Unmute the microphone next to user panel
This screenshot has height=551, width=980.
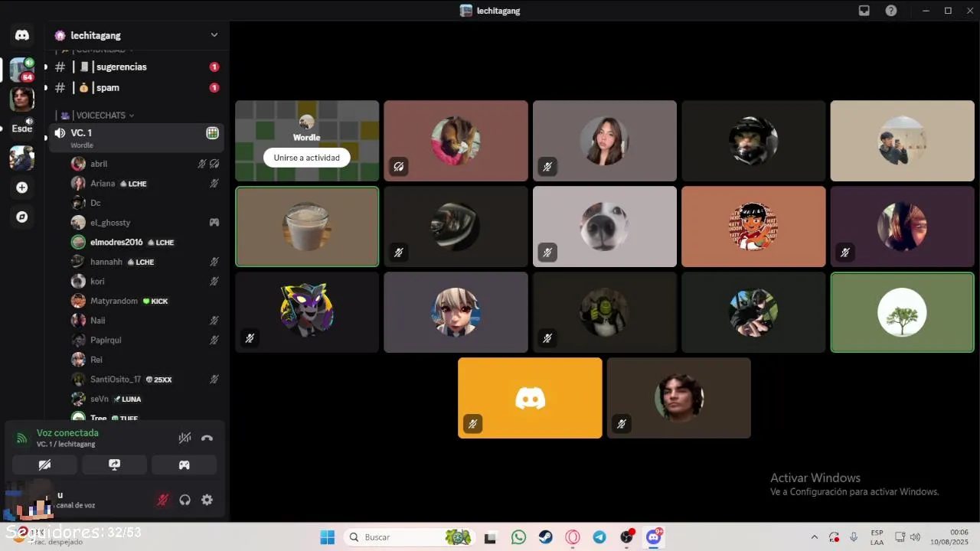(x=162, y=500)
